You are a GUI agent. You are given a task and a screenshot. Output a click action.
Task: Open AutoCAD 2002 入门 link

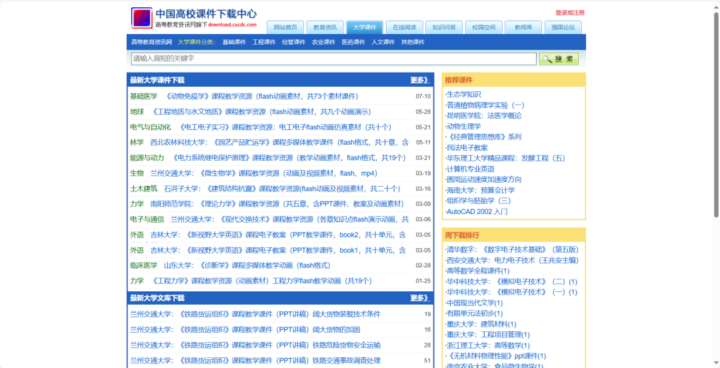coord(477,212)
